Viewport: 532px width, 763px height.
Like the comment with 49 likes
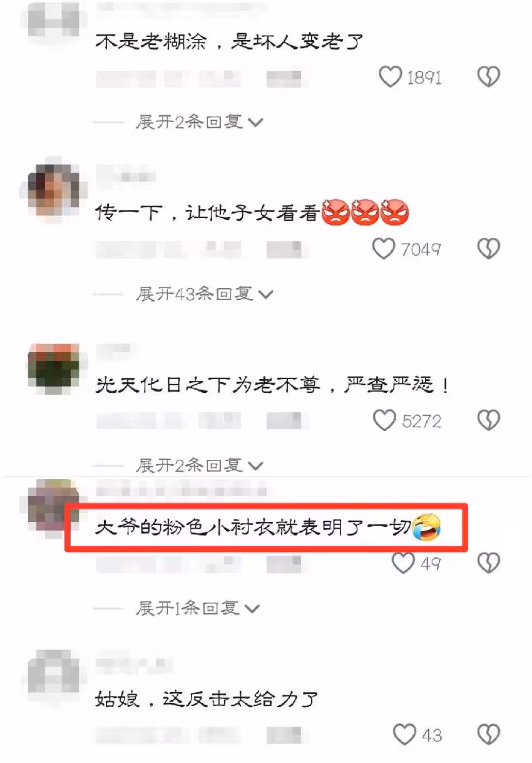pos(404,563)
